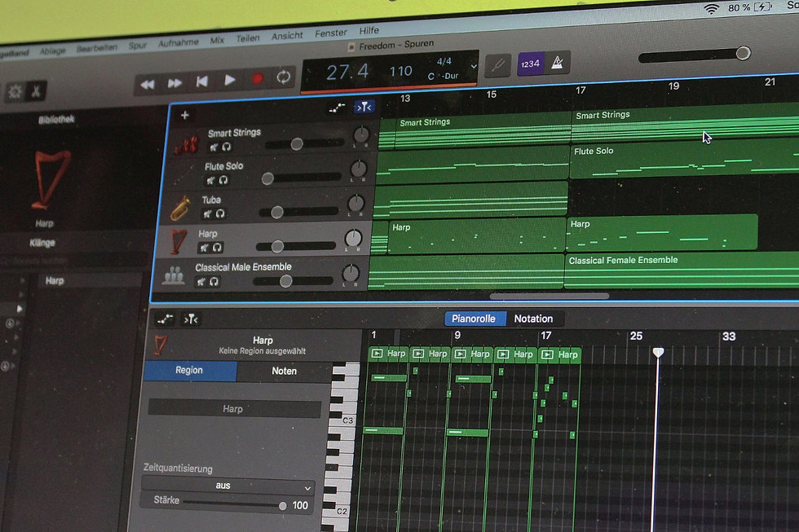Open the Smart Controls dial icon
The height and width of the screenshot is (532, 799).
(x=15, y=91)
